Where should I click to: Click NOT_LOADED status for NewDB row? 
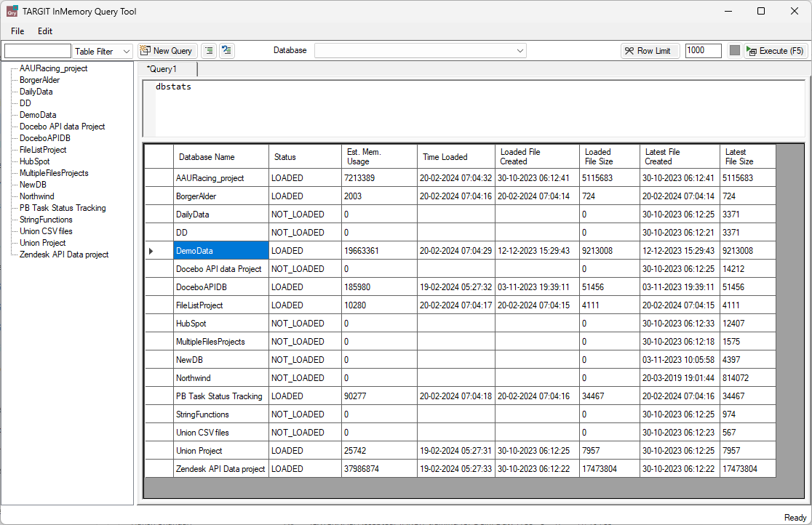305,360
